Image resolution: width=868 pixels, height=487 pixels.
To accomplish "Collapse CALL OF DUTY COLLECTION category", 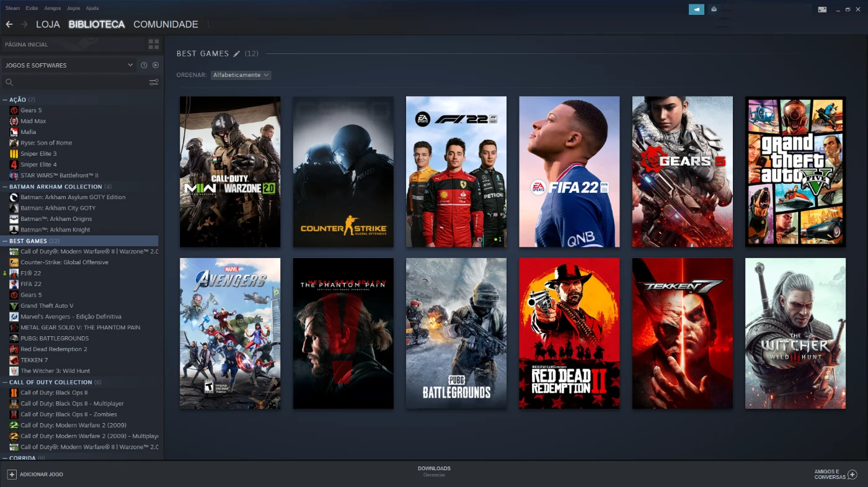I will 5,382.
